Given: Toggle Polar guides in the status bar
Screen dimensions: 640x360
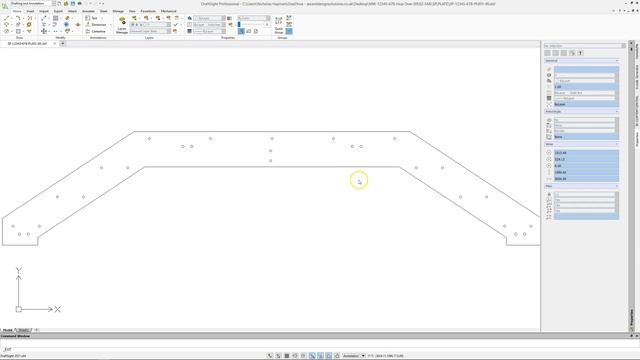Looking at the screenshot, I should click(295, 356).
